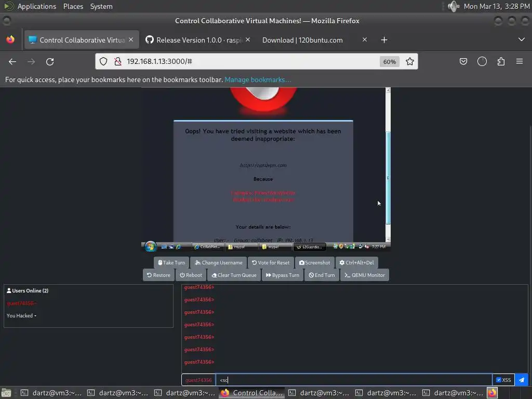This screenshot has height=399, width=532.
Task: Click the VM browser vertical scrollbar thumb
Action: click(388, 178)
